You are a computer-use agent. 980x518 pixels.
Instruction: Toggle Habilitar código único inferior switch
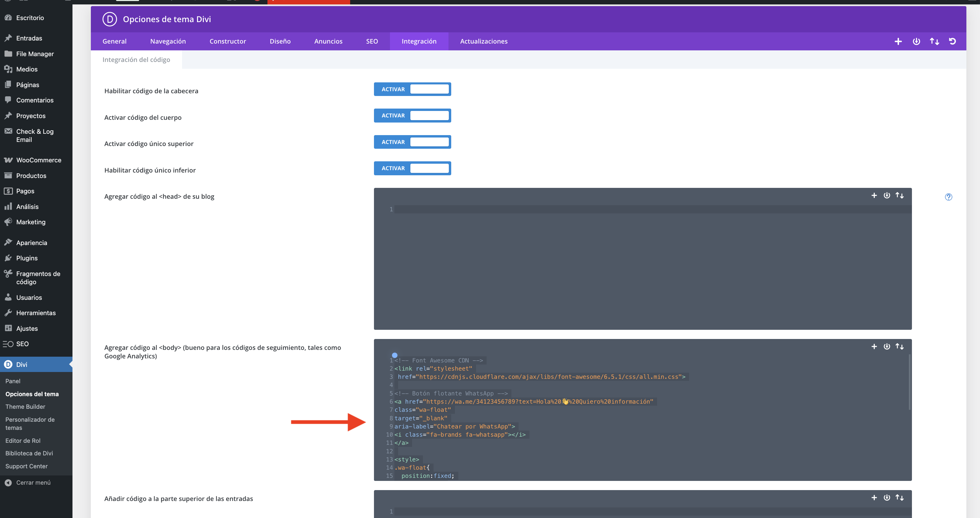[x=412, y=168]
